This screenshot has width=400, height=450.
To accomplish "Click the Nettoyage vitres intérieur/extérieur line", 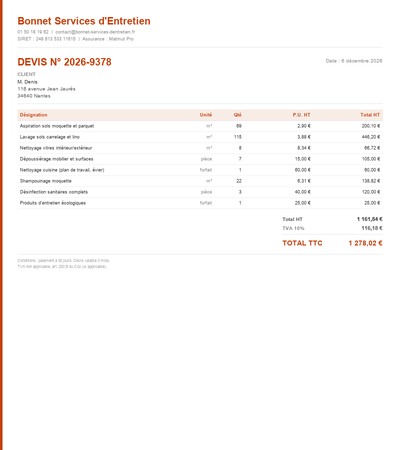I will 200,148.
